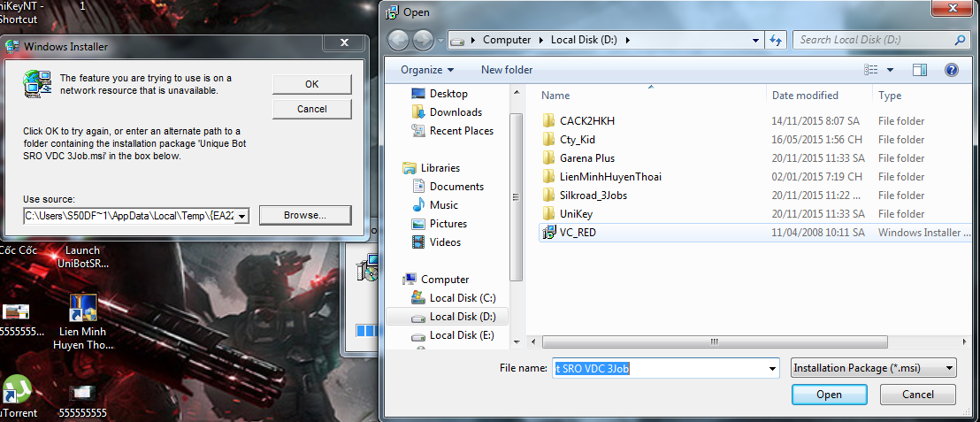Select Local Disk (D:) in sidebar
The height and width of the screenshot is (422, 980).
(x=463, y=317)
